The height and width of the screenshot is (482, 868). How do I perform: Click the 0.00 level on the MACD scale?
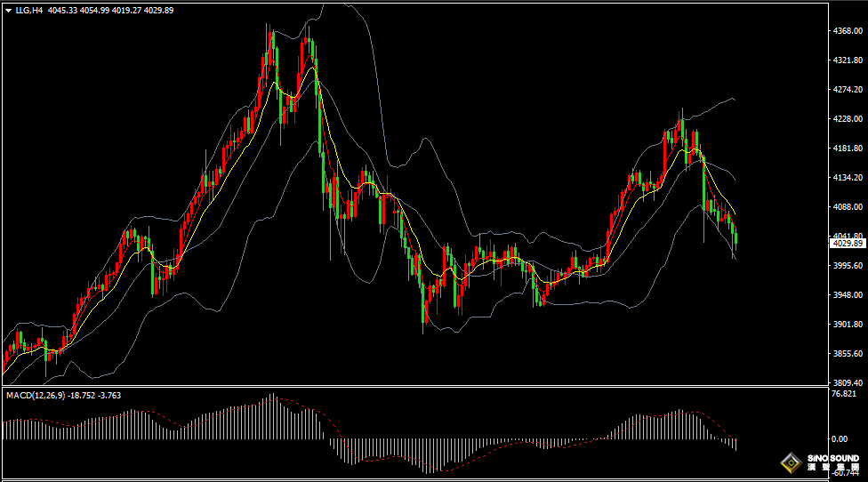pyautogui.click(x=840, y=439)
